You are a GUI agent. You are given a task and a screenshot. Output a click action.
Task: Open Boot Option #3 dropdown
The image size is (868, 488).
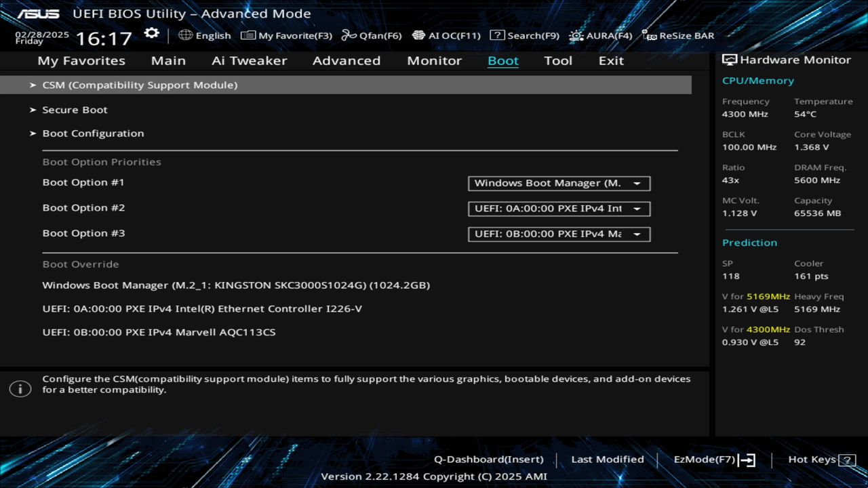[x=559, y=234]
